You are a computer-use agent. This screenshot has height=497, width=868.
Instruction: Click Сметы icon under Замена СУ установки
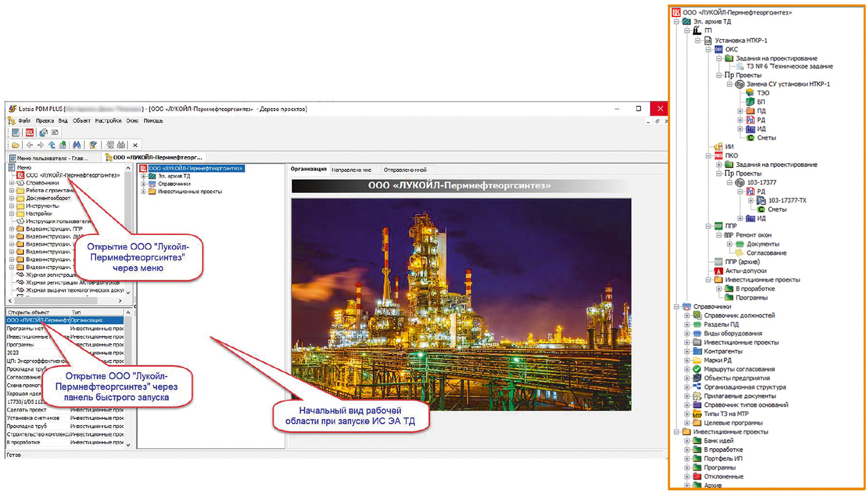(x=751, y=138)
